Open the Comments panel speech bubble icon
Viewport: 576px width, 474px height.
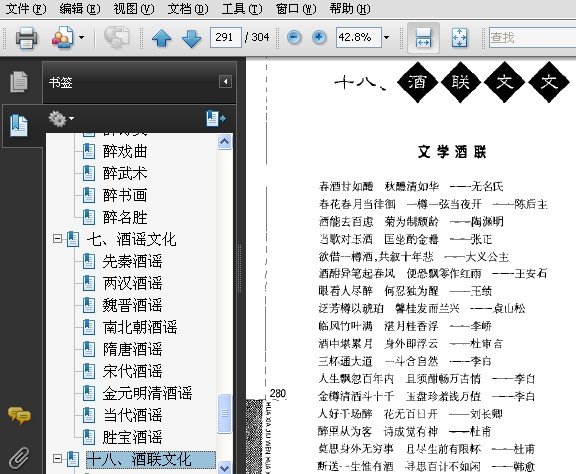(x=19, y=415)
